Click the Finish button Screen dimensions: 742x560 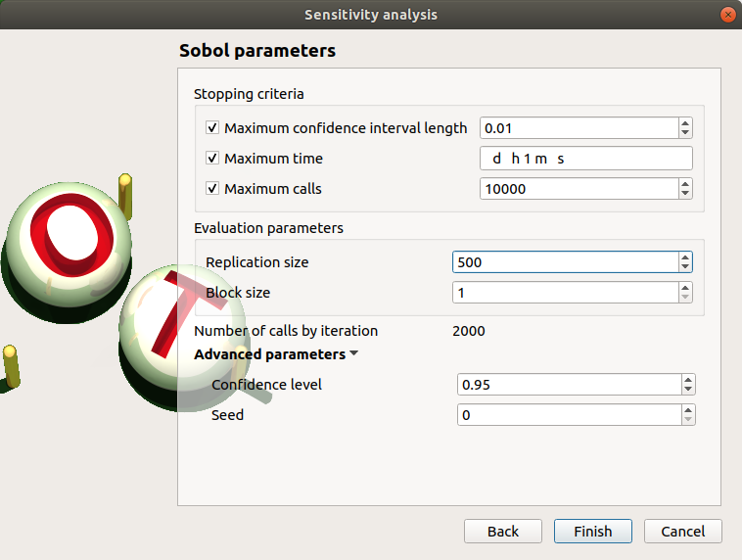[x=592, y=532]
